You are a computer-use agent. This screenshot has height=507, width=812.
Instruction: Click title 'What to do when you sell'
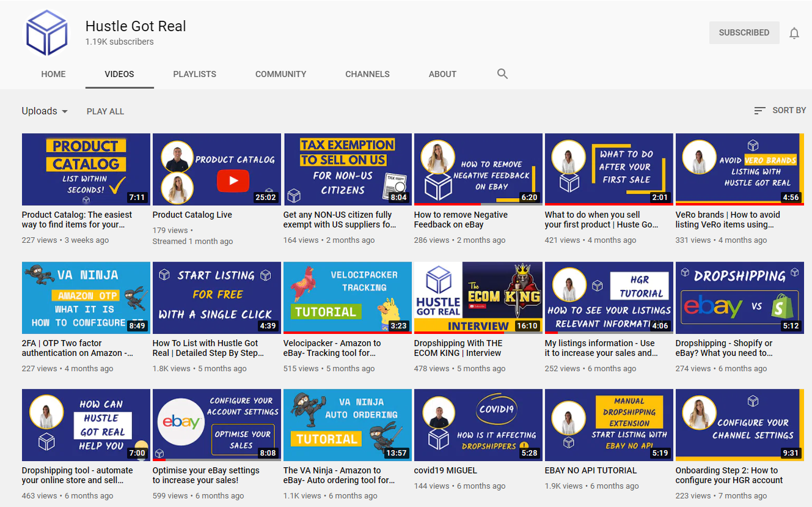pos(602,220)
